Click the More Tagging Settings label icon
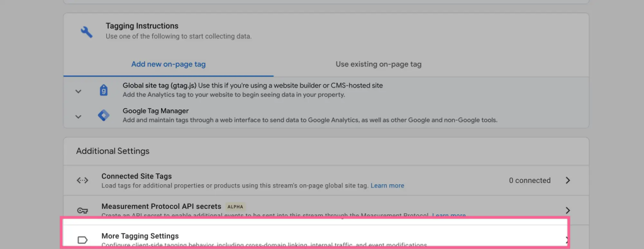 [82, 240]
